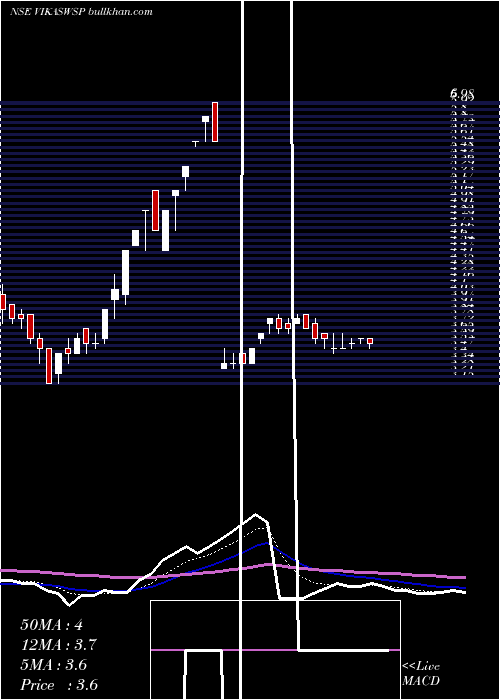
Task: Click the 5.98 top price axis label
Action: coord(462,94)
